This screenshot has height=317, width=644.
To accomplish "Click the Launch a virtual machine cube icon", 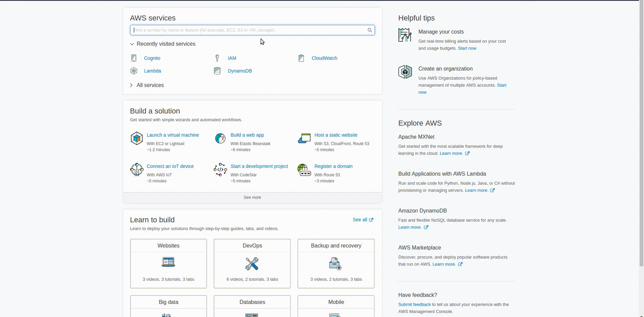I will 137,138.
